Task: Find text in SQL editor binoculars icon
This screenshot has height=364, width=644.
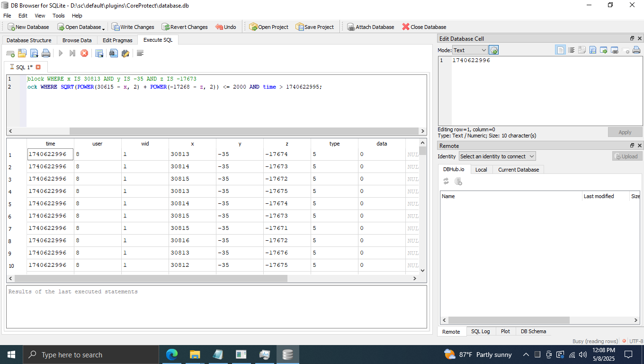Action: (x=114, y=53)
